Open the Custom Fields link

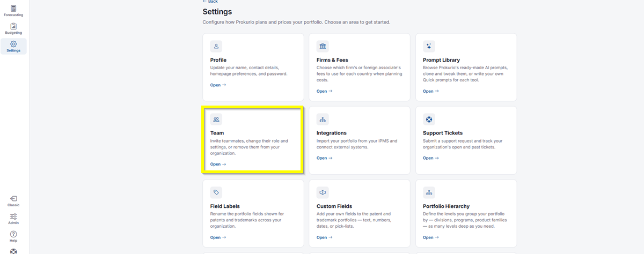[324, 237]
